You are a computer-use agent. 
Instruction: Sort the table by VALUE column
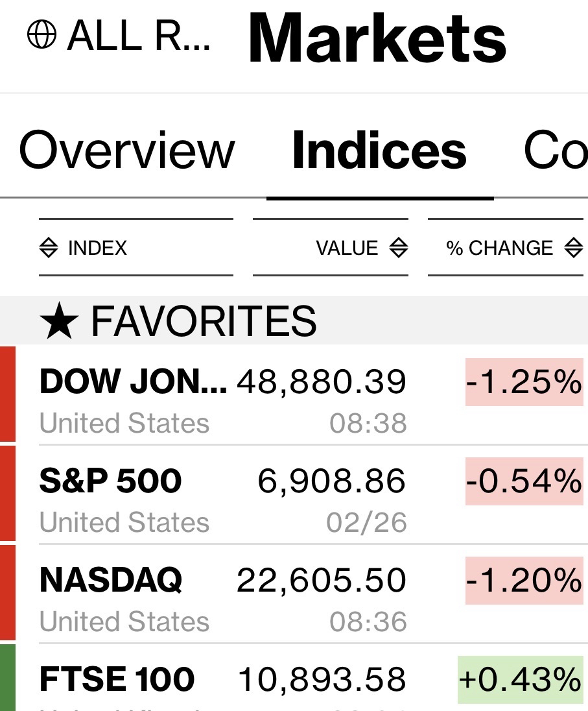(x=347, y=248)
